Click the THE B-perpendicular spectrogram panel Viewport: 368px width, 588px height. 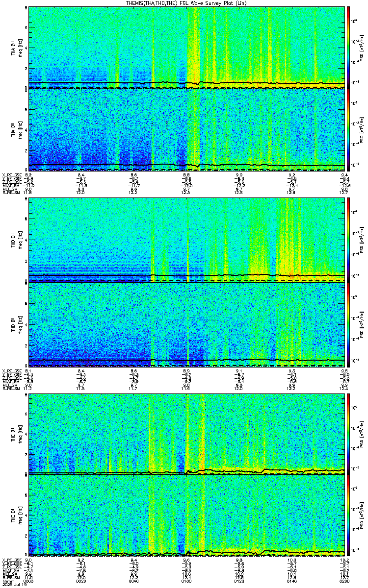tap(187, 434)
